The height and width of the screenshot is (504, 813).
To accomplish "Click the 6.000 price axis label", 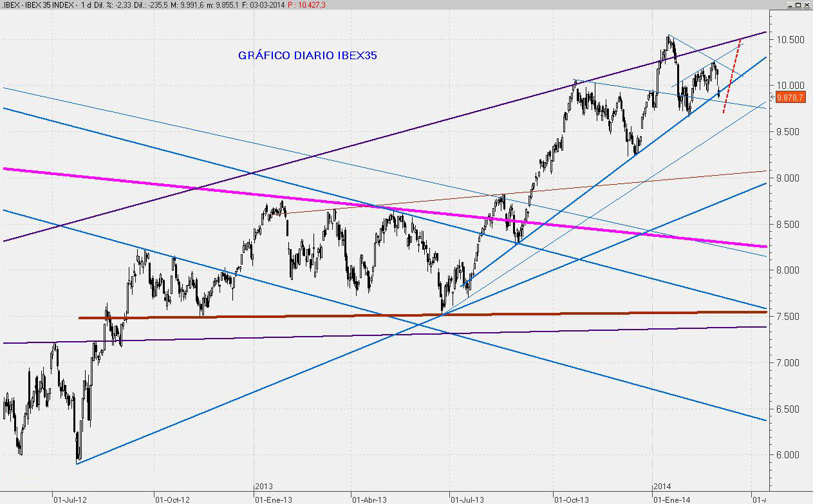I will tap(790, 455).
